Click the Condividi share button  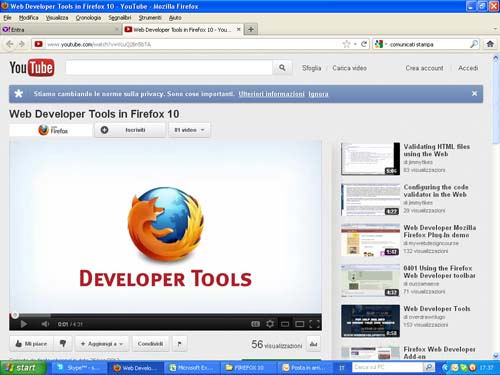point(150,344)
